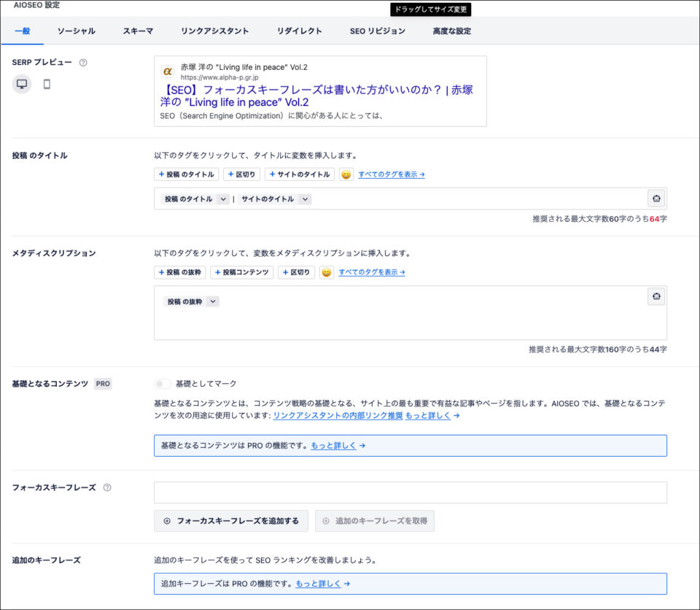The image size is (700, 610).
Task: Open the ソーシャル tab
Action: click(x=77, y=31)
